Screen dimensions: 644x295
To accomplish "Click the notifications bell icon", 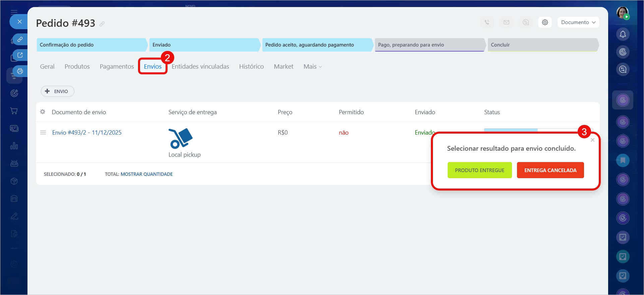I will point(623,34).
